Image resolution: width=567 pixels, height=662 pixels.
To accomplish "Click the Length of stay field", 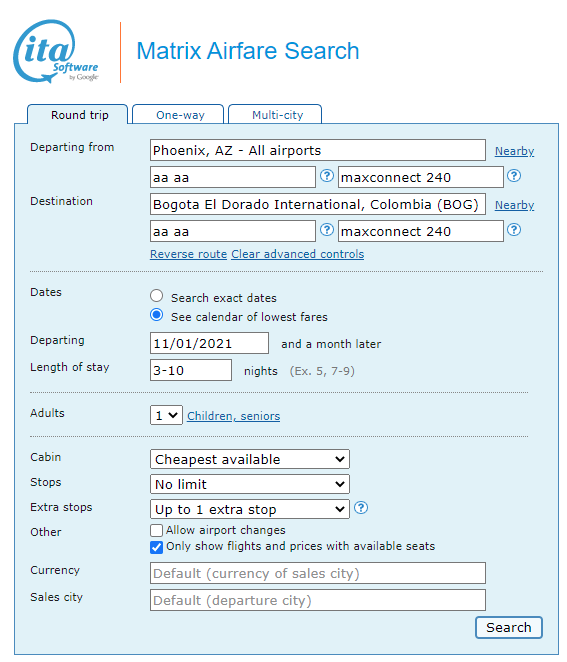I will coord(191,370).
